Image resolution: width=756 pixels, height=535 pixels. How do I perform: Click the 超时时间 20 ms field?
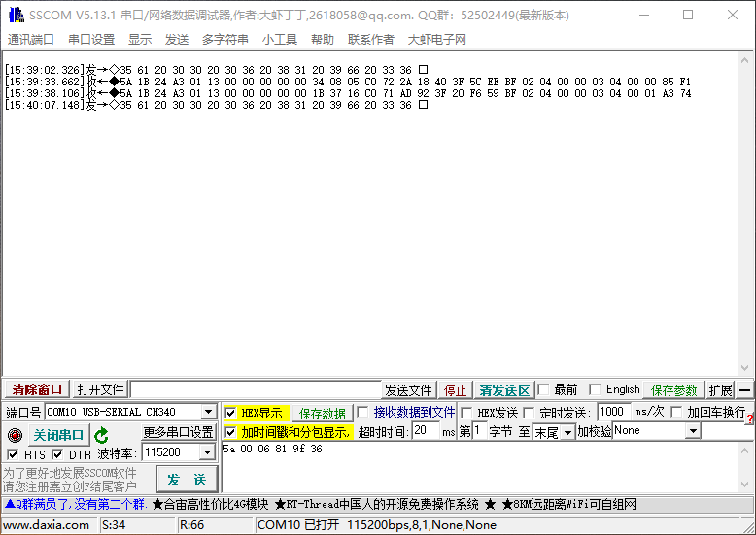[x=427, y=430]
